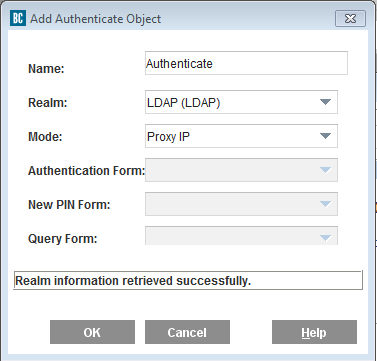Click the Add Authenticate Object title text
377x361 pixels.
point(96,19)
